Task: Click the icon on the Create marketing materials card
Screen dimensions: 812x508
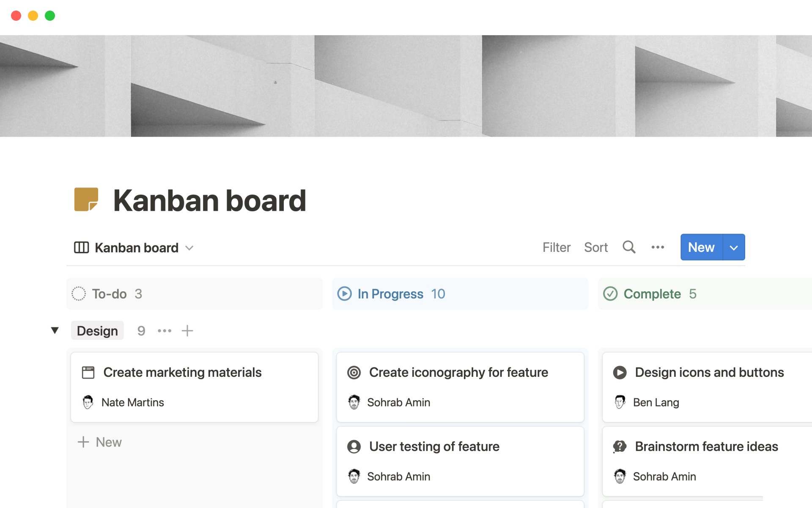Action: coord(88,372)
